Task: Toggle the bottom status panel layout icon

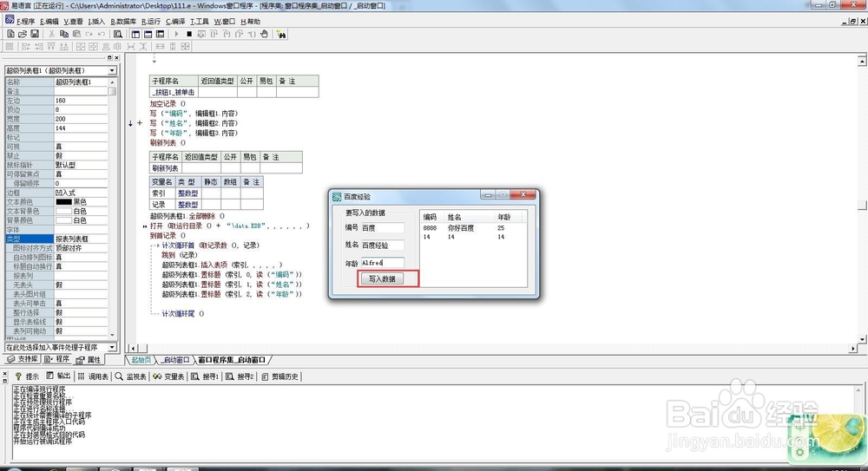Action: pos(148,34)
